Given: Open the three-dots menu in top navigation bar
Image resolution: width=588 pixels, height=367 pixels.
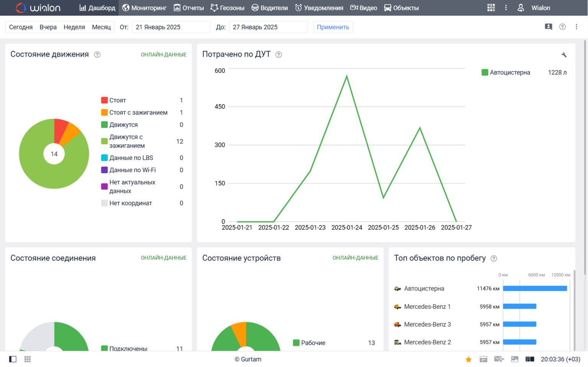Looking at the screenshot, I should click(x=506, y=8).
